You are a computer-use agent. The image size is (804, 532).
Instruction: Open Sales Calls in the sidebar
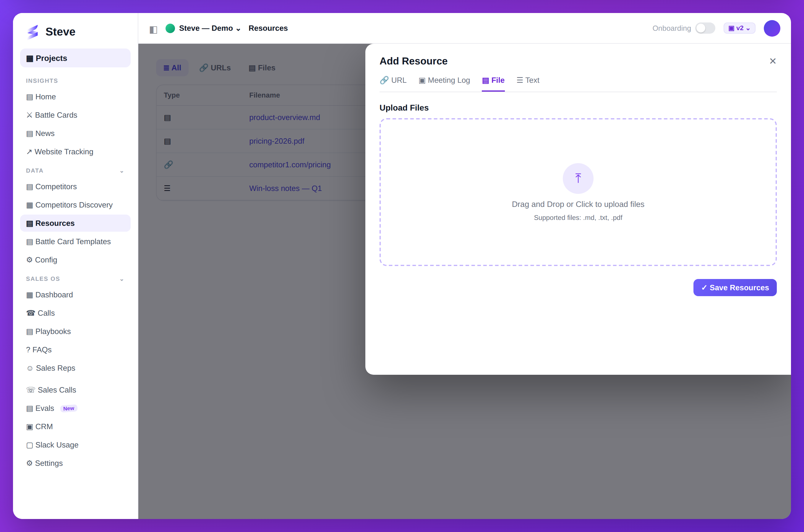point(75,390)
